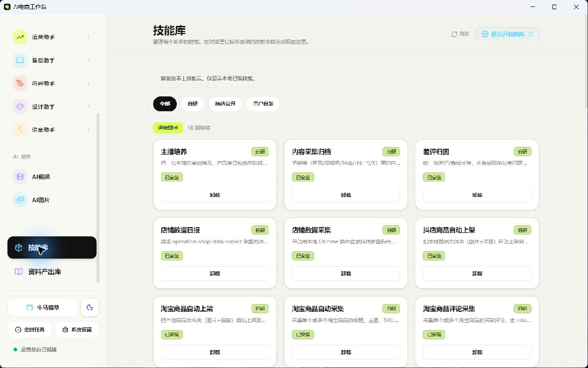Click the green status dot by 运营总台已就绪

click(15, 349)
